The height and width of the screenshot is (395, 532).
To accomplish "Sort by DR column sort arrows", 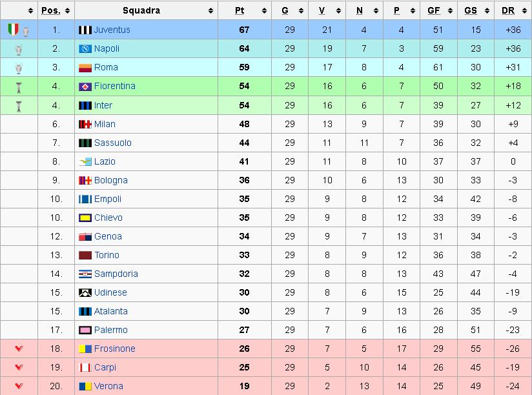I will click(x=524, y=11).
